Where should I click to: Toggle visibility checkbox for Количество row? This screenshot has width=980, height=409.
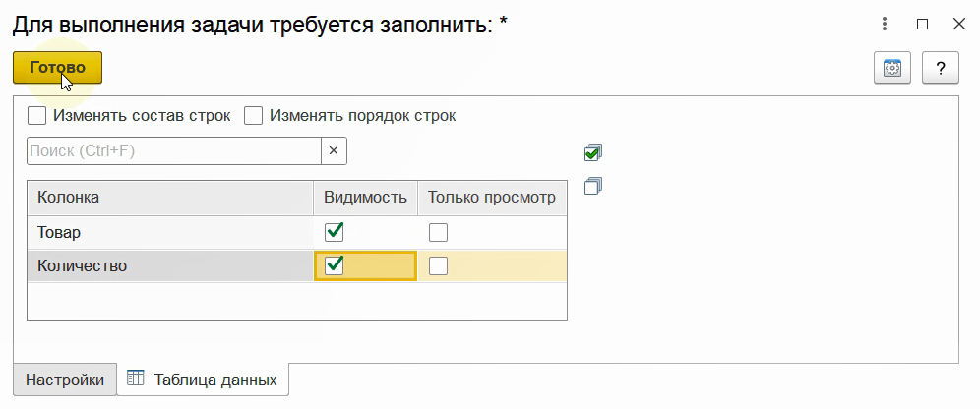coord(335,265)
